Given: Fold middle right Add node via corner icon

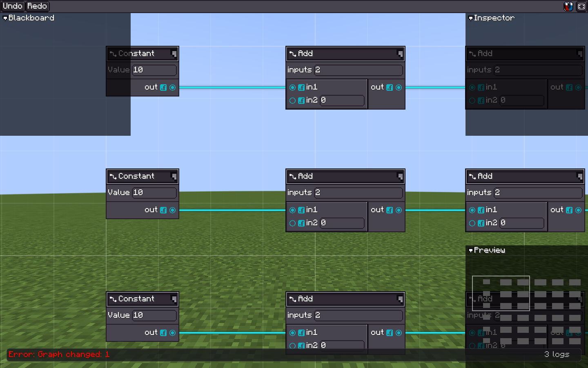Looking at the screenshot, I should pyautogui.click(x=580, y=176).
